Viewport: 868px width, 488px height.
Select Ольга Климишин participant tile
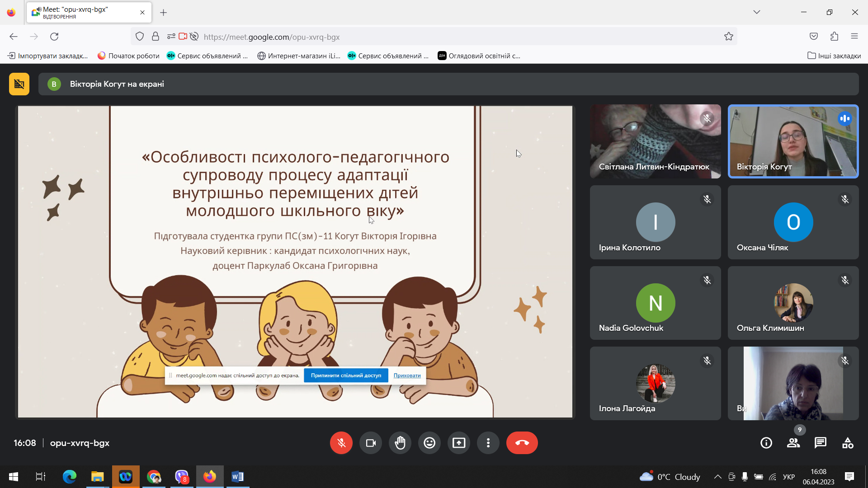793,303
